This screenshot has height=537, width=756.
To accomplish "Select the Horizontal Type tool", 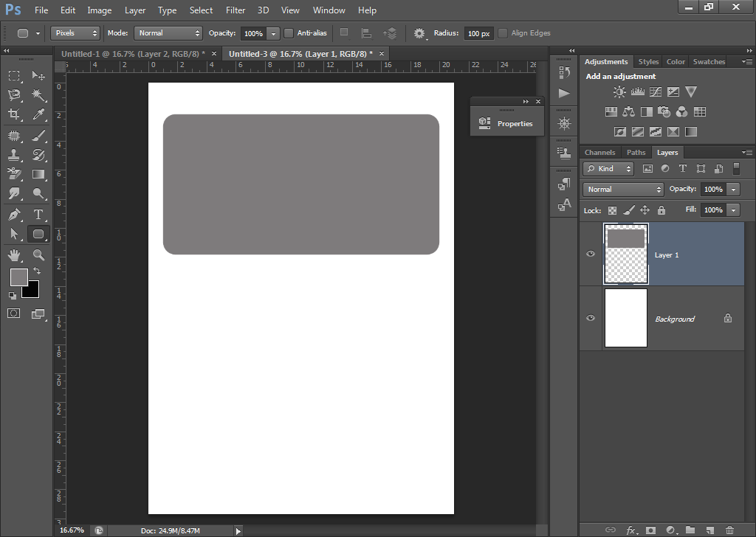I will (38, 215).
